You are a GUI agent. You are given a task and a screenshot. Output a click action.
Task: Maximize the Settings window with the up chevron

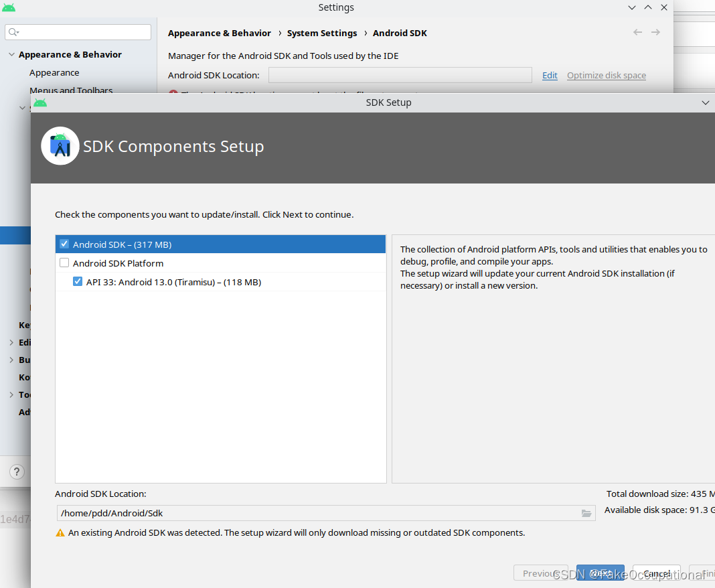tap(648, 7)
